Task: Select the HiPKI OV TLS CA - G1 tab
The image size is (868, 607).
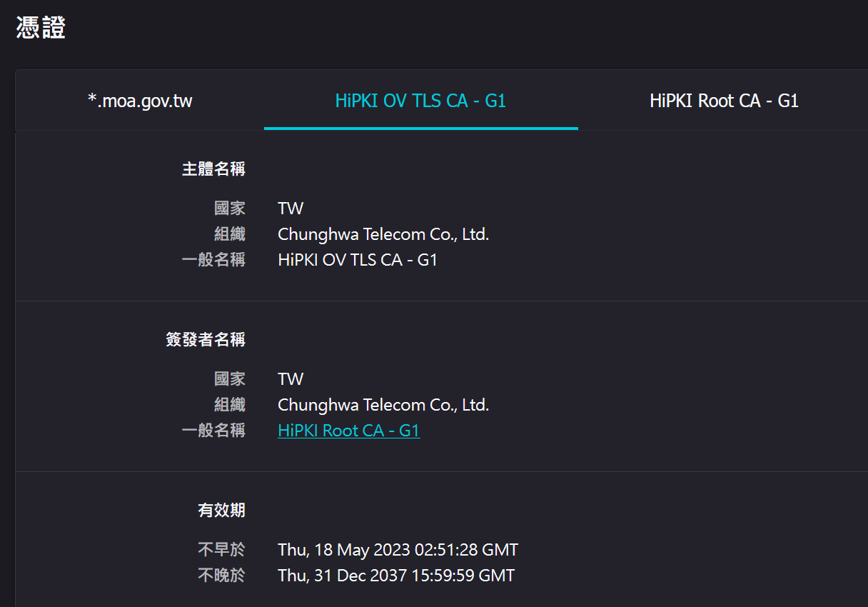Action: click(421, 101)
